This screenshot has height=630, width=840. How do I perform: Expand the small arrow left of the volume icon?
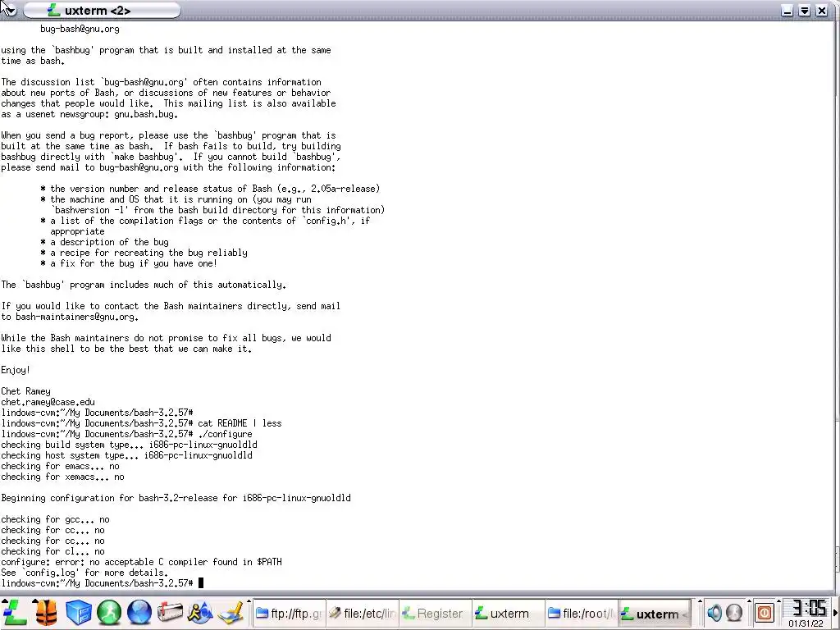700,601
